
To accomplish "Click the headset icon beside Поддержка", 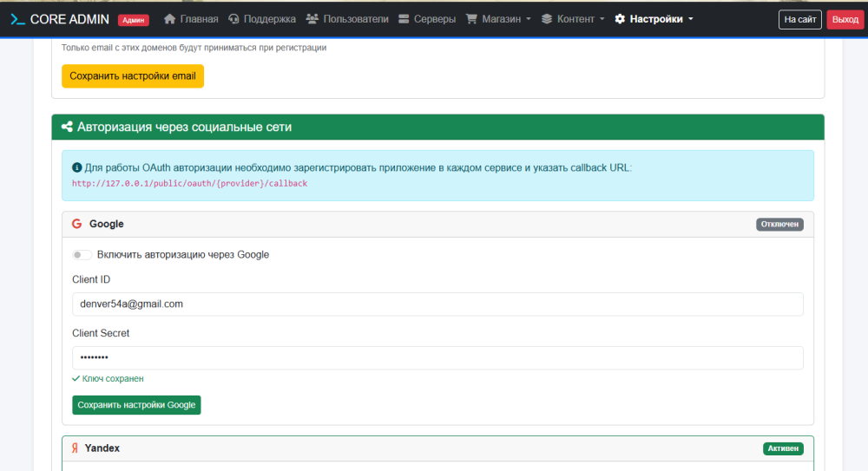I will pos(233,19).
